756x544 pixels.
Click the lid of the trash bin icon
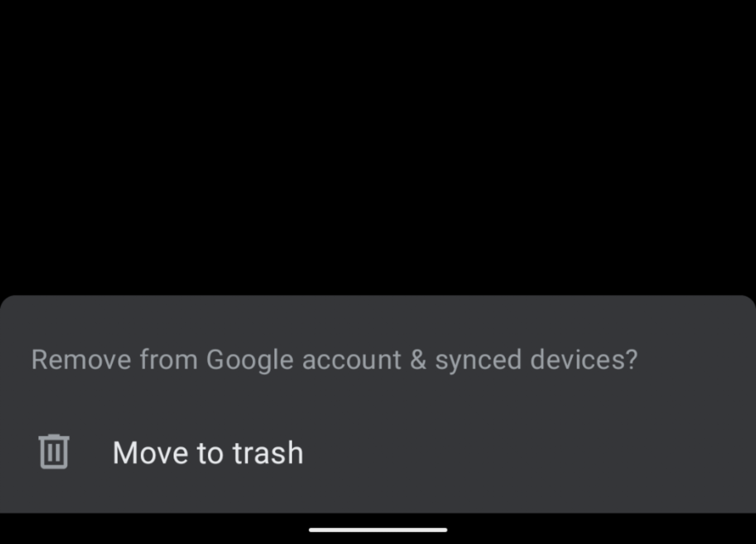point(54,437)
